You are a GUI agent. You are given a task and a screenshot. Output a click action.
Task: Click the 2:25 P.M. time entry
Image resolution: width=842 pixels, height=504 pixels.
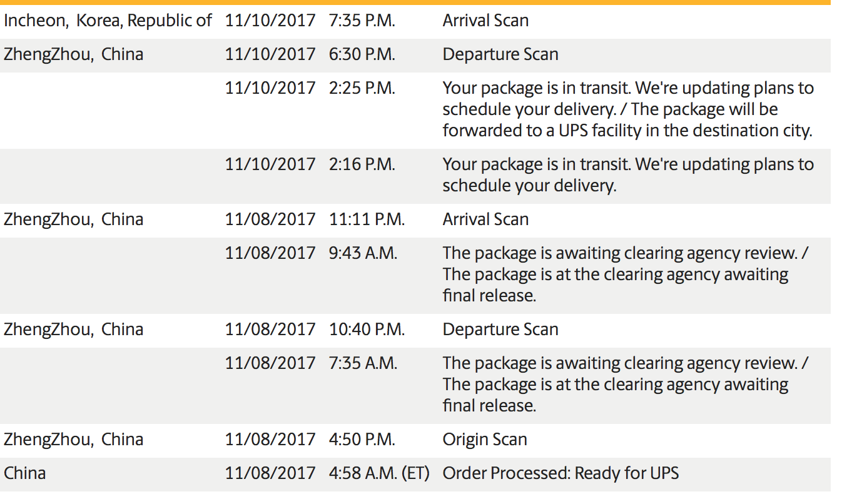362,88
